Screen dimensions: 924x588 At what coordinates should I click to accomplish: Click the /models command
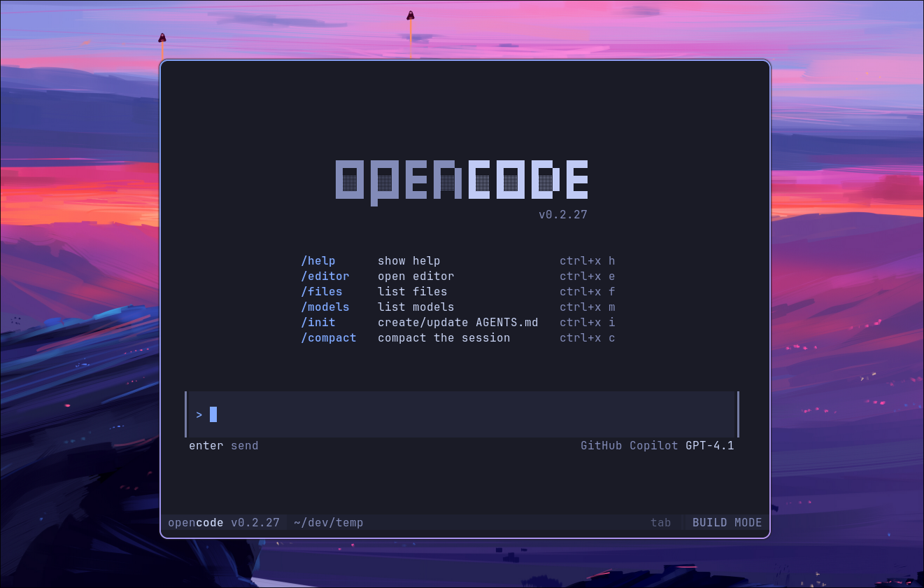(x=325, y=307)
